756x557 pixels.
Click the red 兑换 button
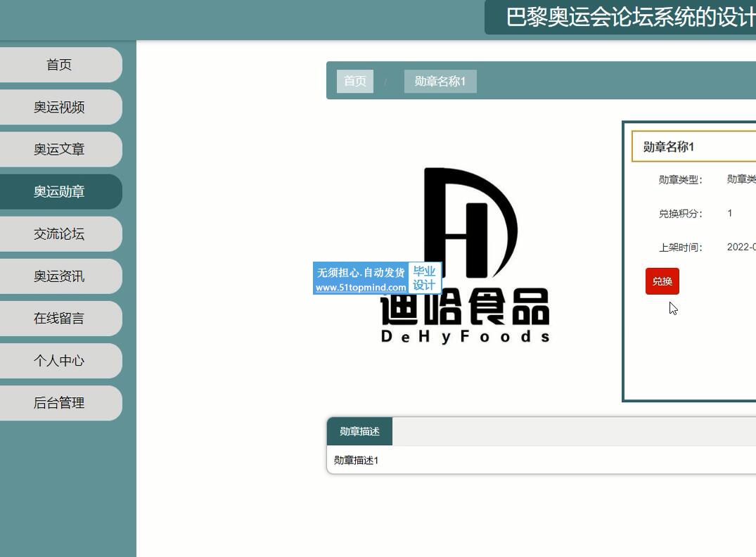(x=662, y=281)
